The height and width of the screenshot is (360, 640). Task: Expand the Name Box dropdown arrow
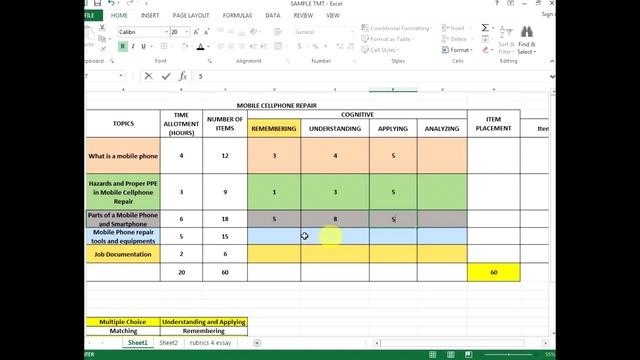[121, 76]
